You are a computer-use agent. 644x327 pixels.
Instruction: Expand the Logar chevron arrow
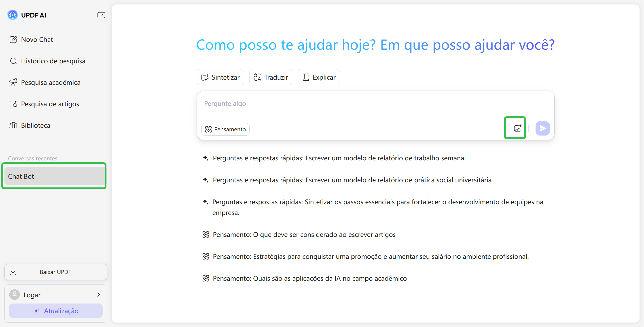click(x=98, y=295)
